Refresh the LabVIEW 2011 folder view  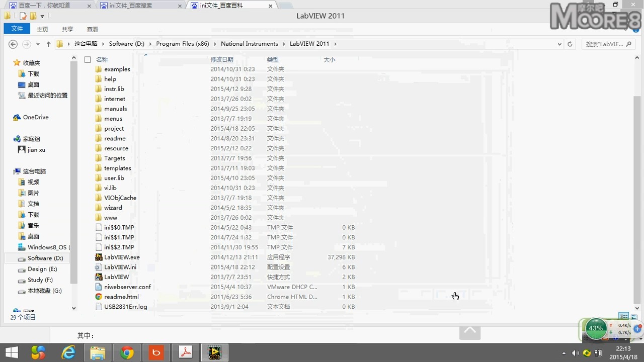point(570,44)
